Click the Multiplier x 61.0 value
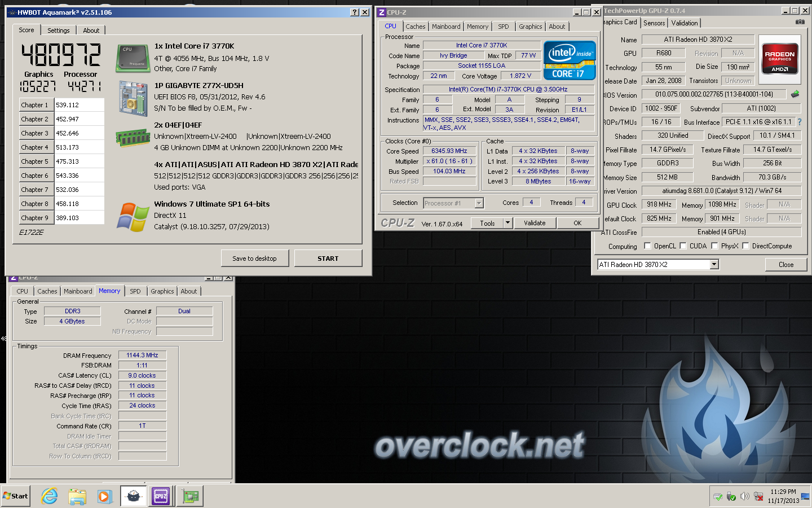The width and height of the screenshot is (812, 508). pyautogui.click(x=449, y=161)
